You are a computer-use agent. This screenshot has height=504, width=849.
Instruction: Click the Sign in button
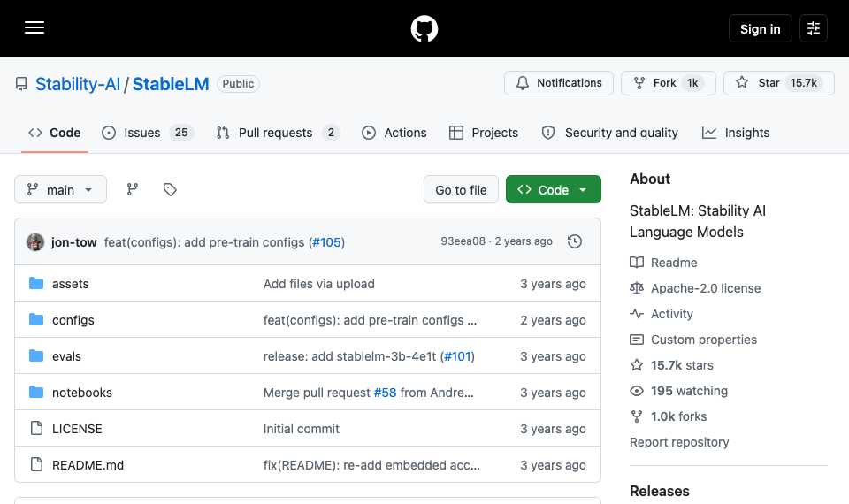click(761, 28)
